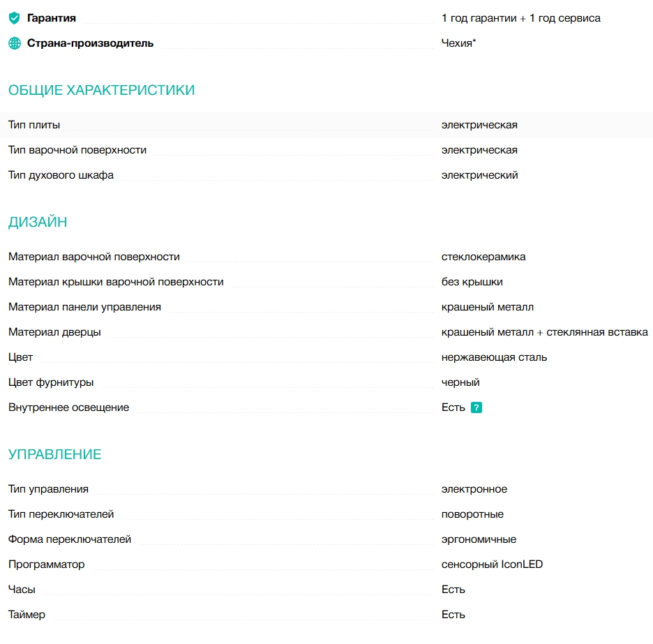
Task: Click the Таймер row label
Action: (x=27, y=615)
